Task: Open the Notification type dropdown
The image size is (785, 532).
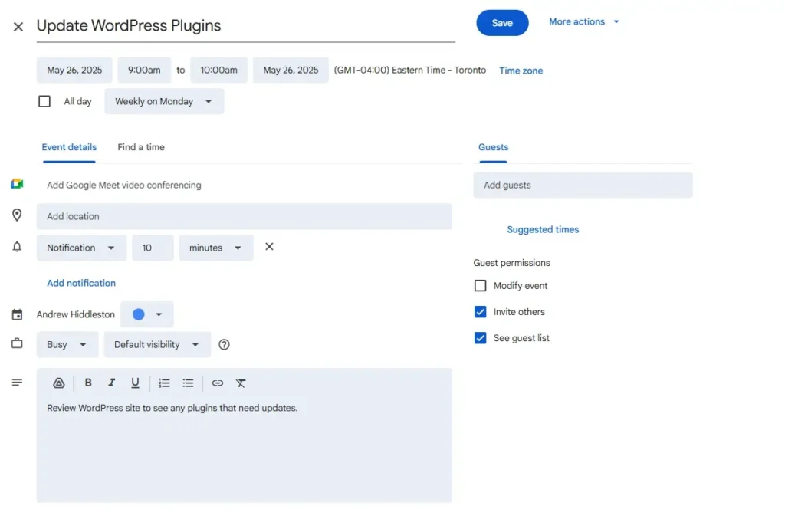Action: tap(81, 248)
